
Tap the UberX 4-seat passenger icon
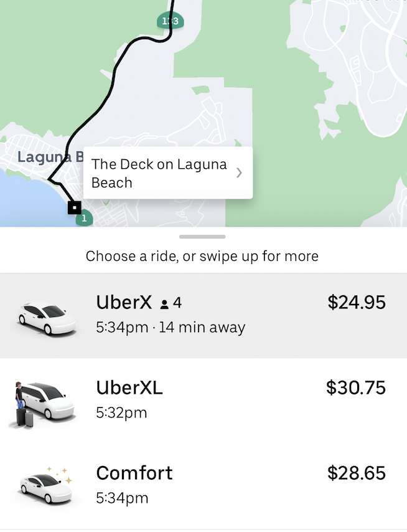[164, 304]
